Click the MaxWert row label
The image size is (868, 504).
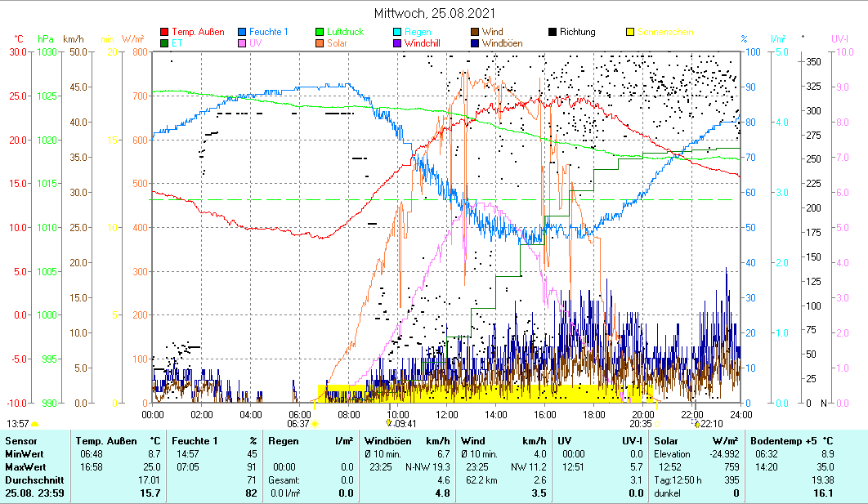point(23,466)
